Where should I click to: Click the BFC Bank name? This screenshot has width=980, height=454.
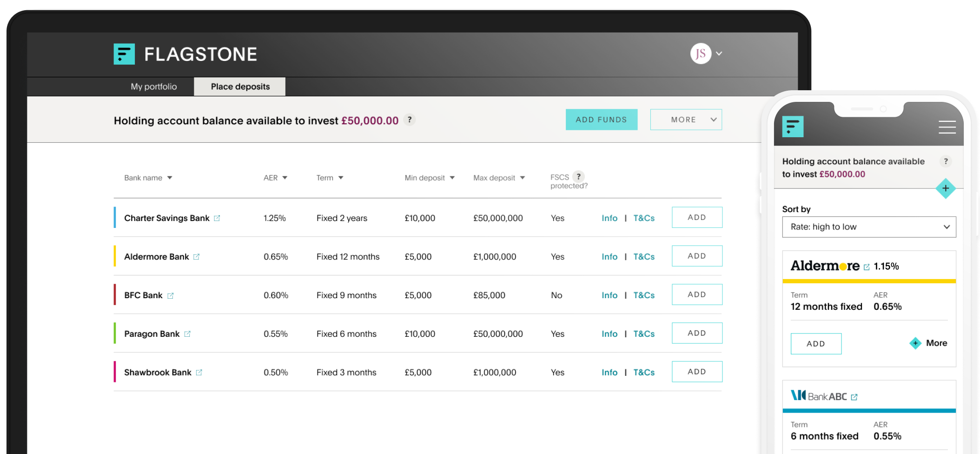pyautogui.click(x=143, y=295)
